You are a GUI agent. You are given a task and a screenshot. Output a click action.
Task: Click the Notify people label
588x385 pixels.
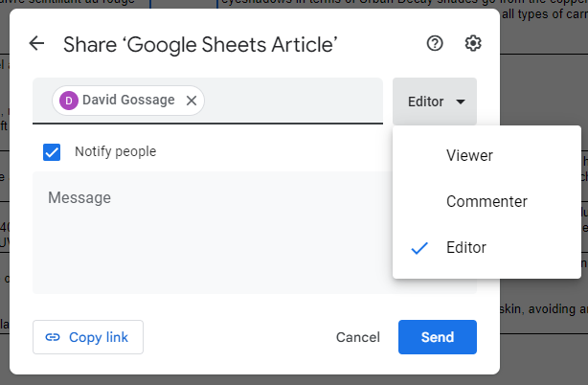(x=116, y=152)
